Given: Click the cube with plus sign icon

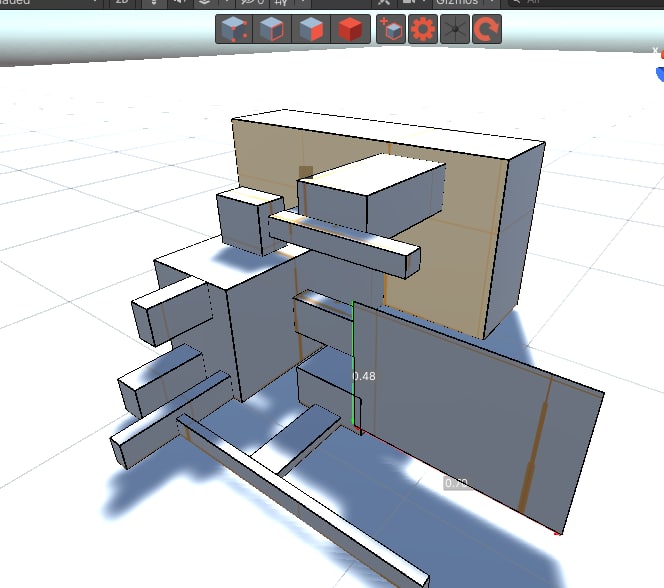Looking at the screenshot, I should coord(391,29).
